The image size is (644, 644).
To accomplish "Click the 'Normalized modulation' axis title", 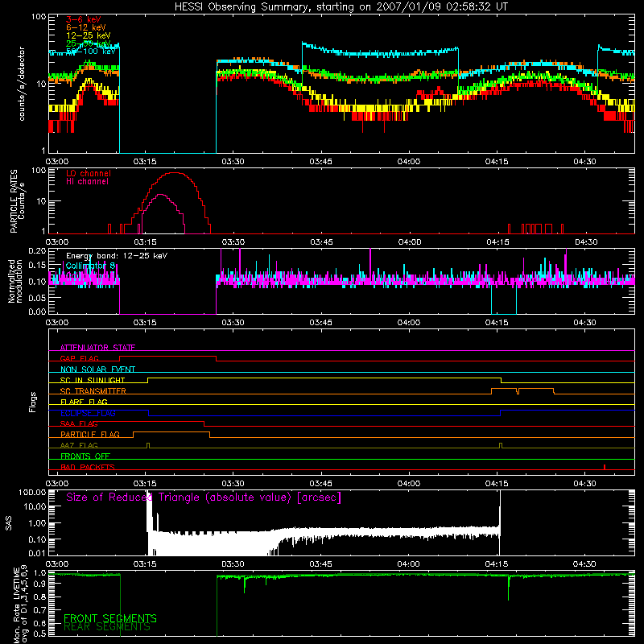I will [x=14, y=281].
